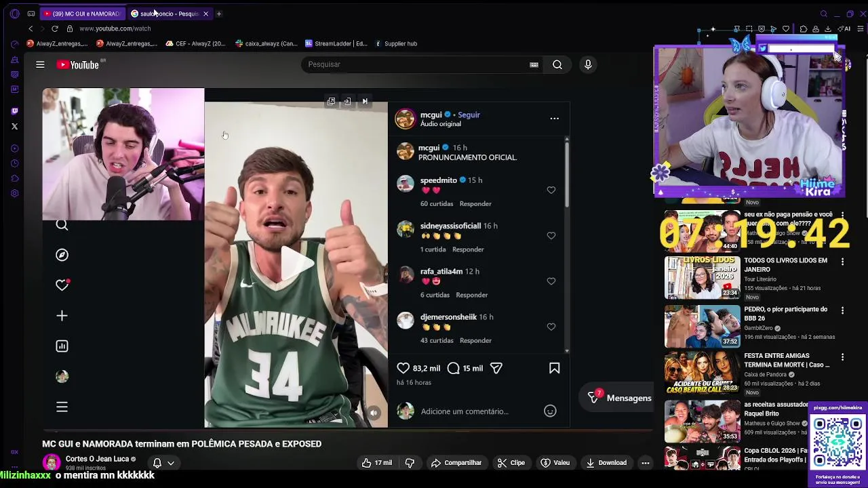Image resolution: width=868 pixels, height=488 pixels.
Task: Add page to bookmarks with heart icon
Action: pos(786,29)
